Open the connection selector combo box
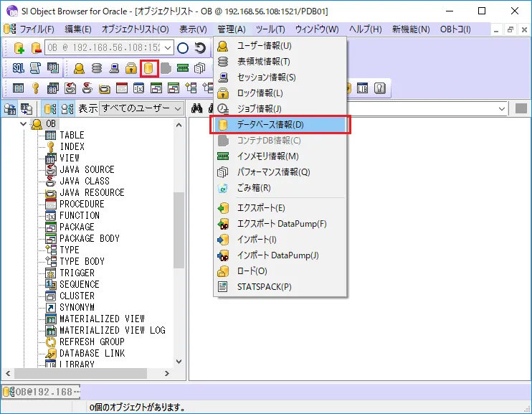 [x=109, y=47]
